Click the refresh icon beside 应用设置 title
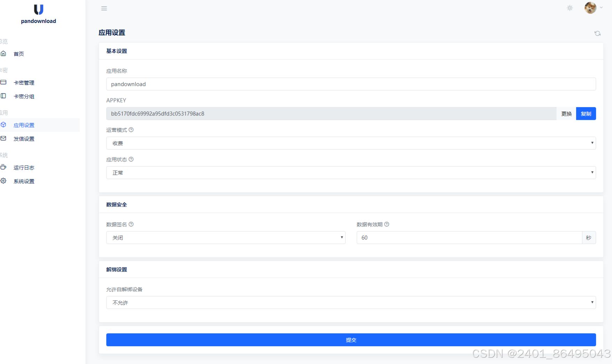The width and height of the screenshot is (612, 364). click(x=597, y=33)
